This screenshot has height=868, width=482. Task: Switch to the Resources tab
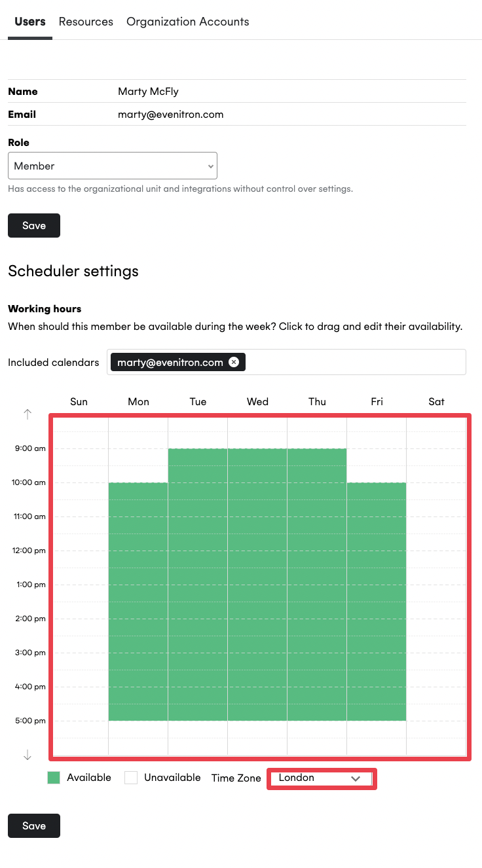tap(86, 22)
